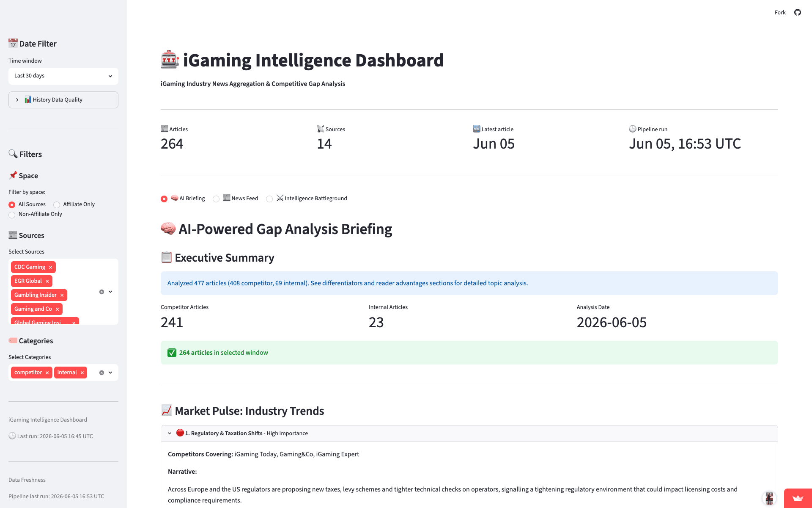Click the satellite Sources metric icon
The height and width of the screenshot is (508, 812).
[x=321, y=129]
